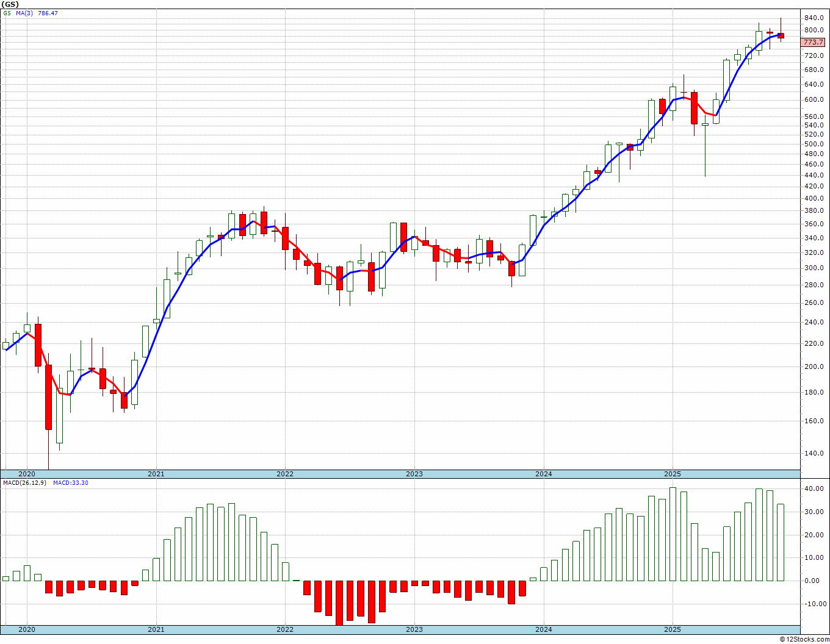Select 2020 on the price chart time axis
Screen dimensions: 830x644
(x=26, y=474)
